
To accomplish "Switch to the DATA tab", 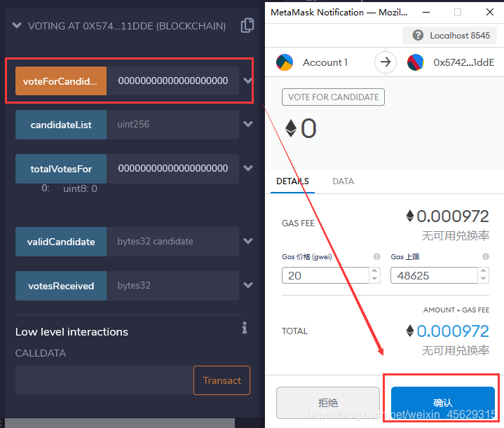I will [x=343, y=181].
